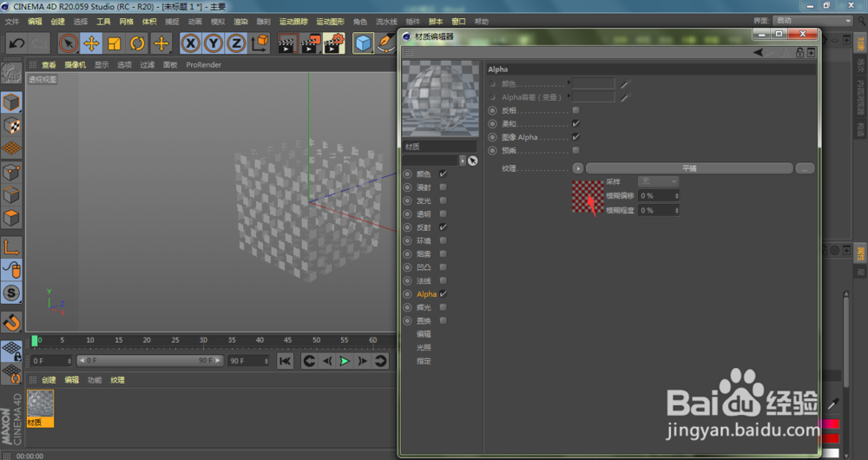Toggle the 颜色 channel checkbox
The width and height of the screenshot is (868, 460).
[443, 174]
